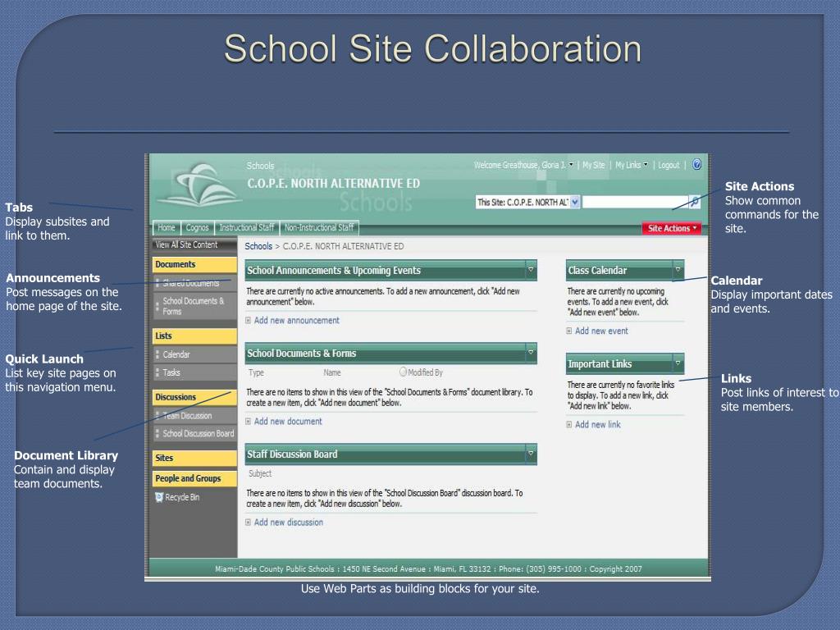Open the Instructional Staff tab
840x630 pixels.
click(x=246, y=228)
